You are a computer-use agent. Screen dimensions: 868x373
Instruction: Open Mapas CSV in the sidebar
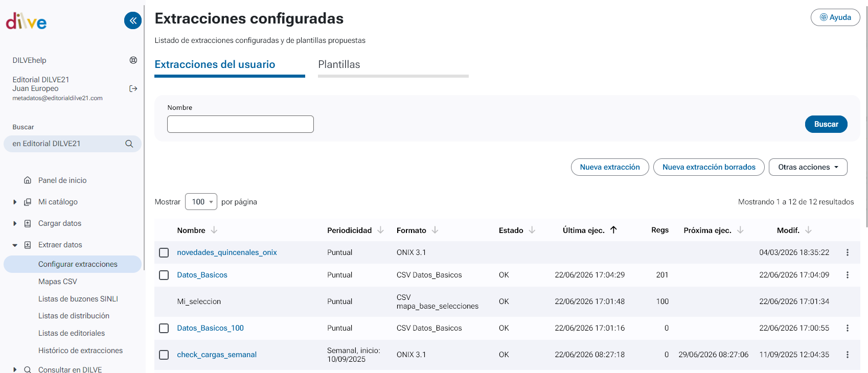pos(58,282)
